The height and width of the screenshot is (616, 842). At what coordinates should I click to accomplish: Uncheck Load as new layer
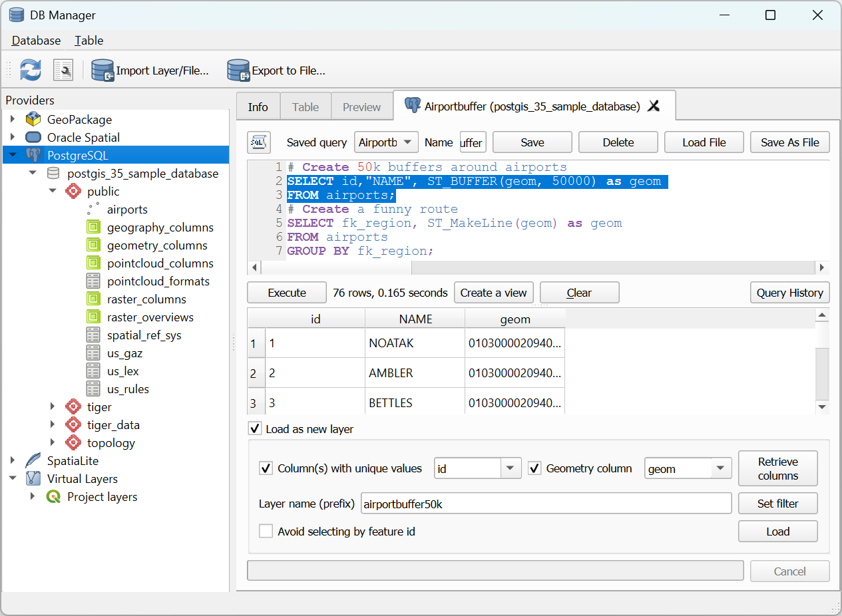pyautogui.click(x=255, y=428)
